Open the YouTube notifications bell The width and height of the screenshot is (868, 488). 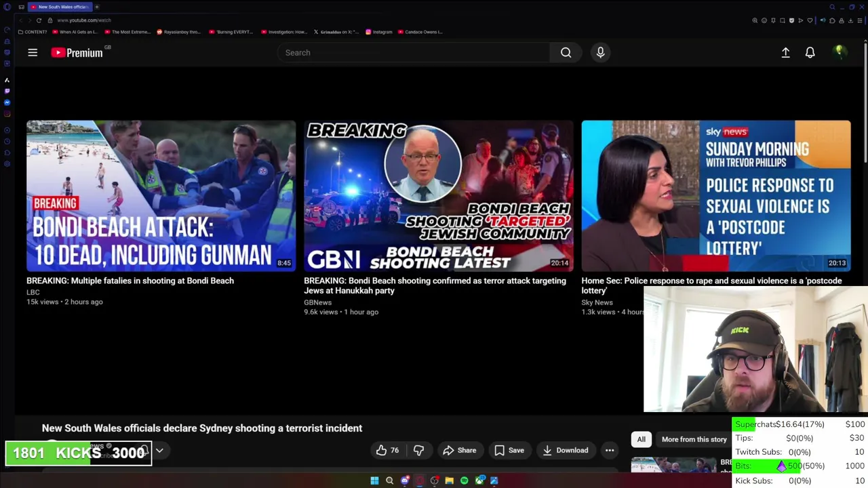click(810, 52)
